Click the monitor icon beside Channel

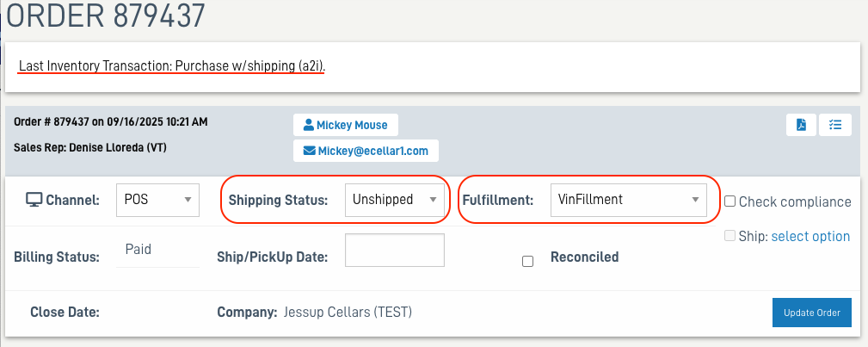34,200
